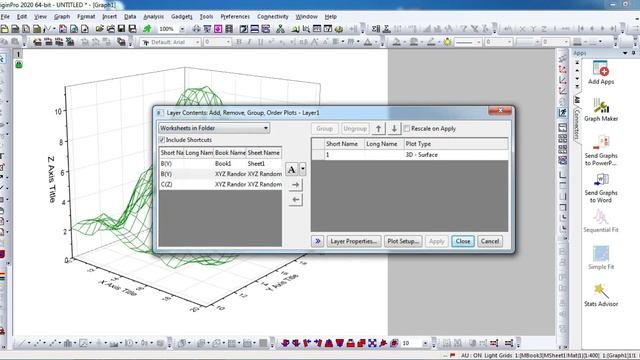Launch the Sequential Fit app
Image resolution: width=640 pixels, height=360 pixels.
tap(601, 221)
